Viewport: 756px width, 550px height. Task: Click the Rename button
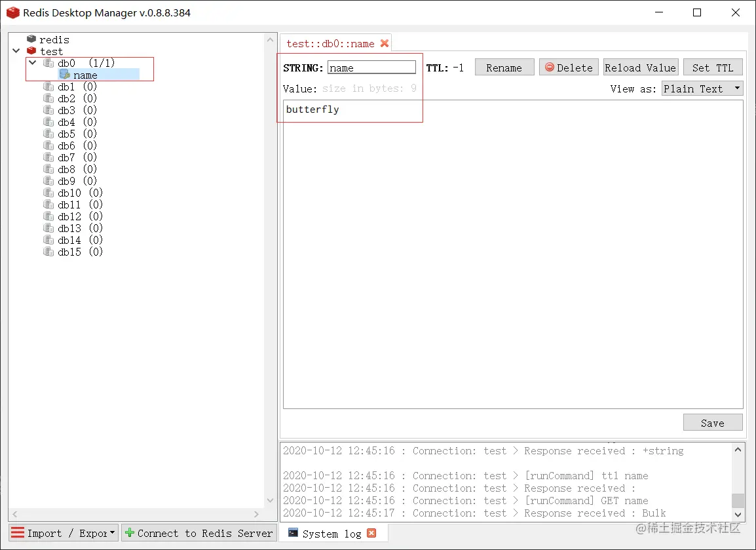[x=504, y=68]
